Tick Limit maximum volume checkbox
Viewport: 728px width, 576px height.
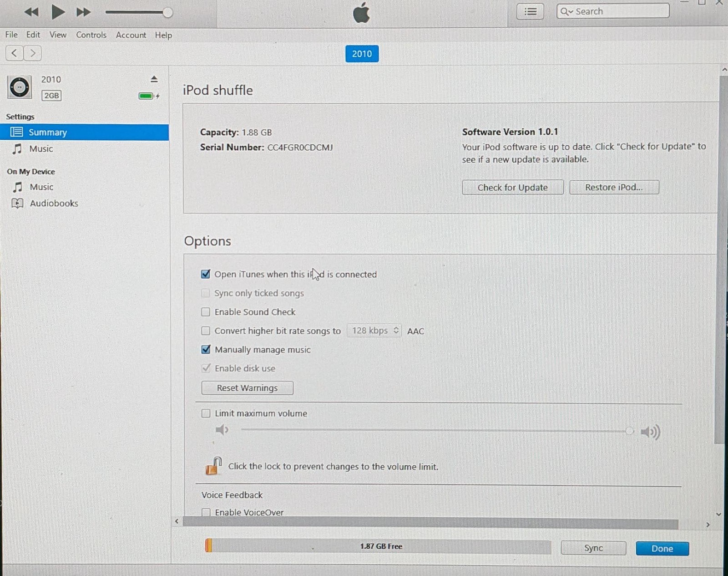pos(206,413)
